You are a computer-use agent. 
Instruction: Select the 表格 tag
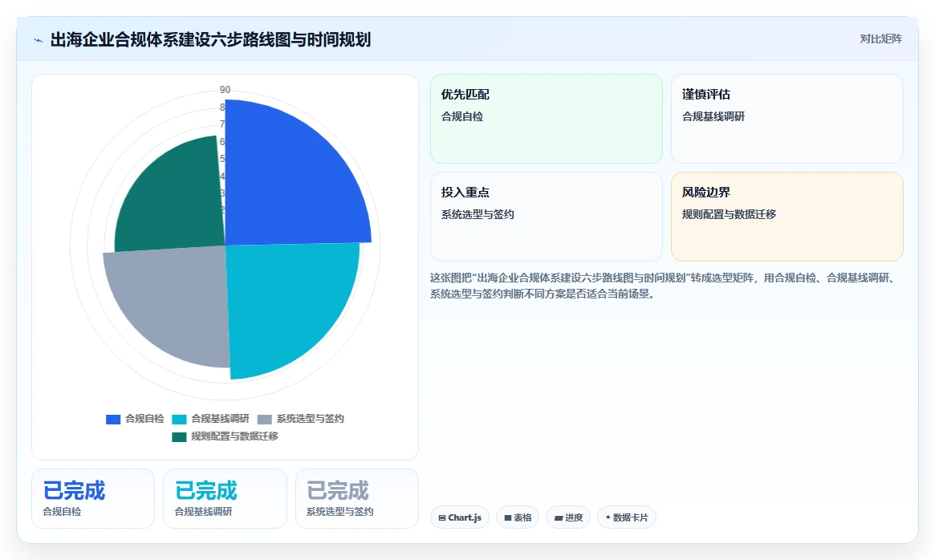518,517
